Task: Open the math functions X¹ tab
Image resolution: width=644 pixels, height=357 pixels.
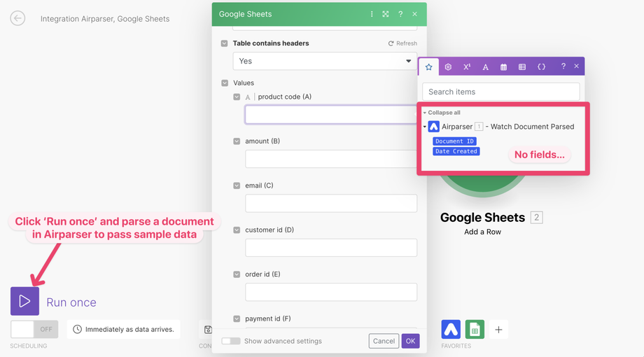Action: point(467,67)
